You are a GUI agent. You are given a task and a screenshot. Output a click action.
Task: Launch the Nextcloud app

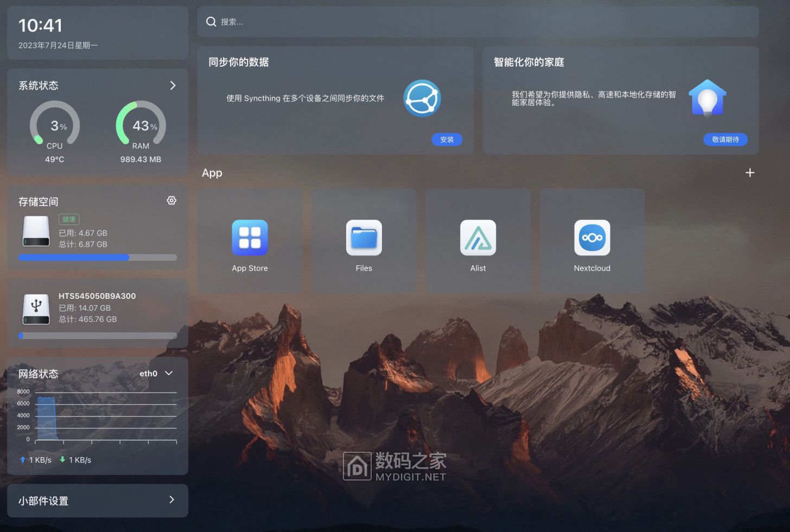592,238
